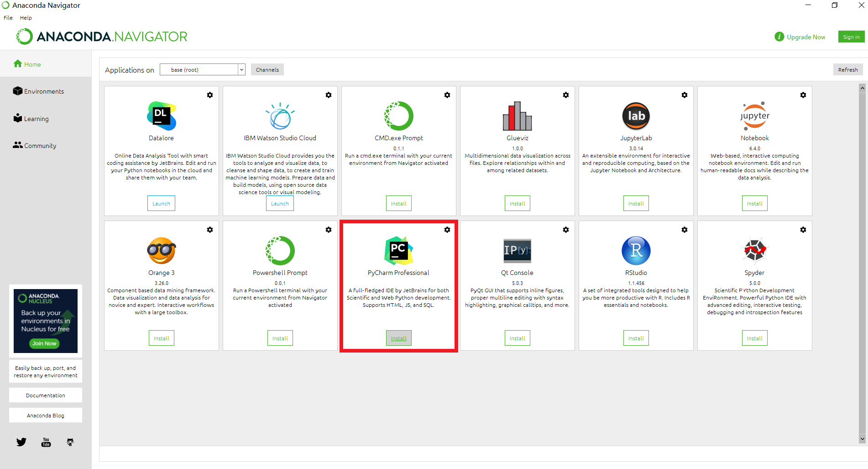Install Glueviz

pos(518,204)
